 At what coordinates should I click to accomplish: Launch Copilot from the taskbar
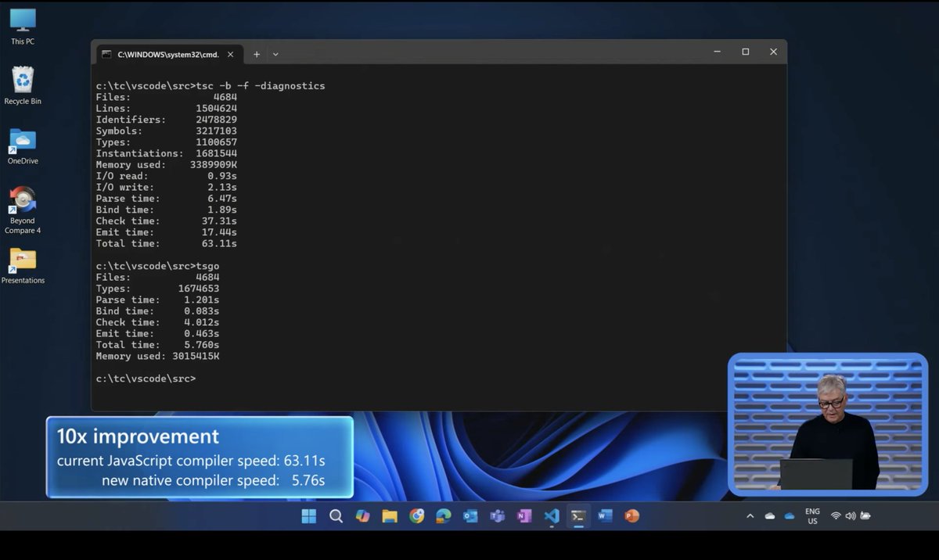pos(362,516)
